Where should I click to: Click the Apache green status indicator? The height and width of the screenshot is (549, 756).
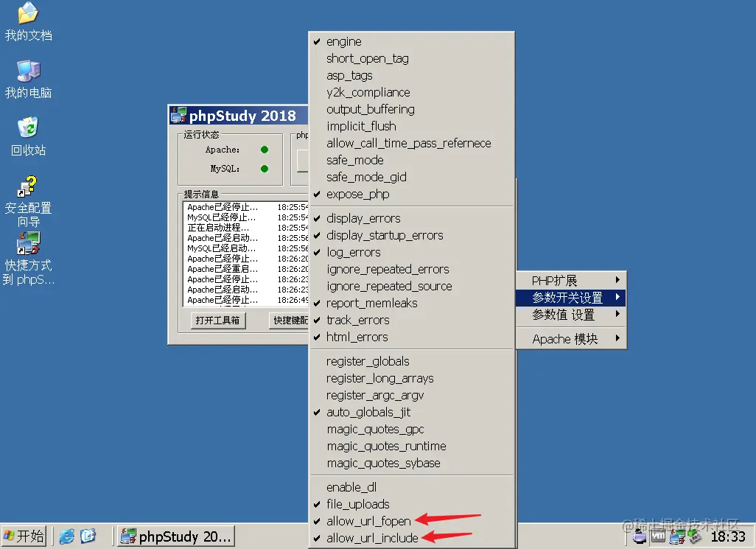[x=265, y=150]
